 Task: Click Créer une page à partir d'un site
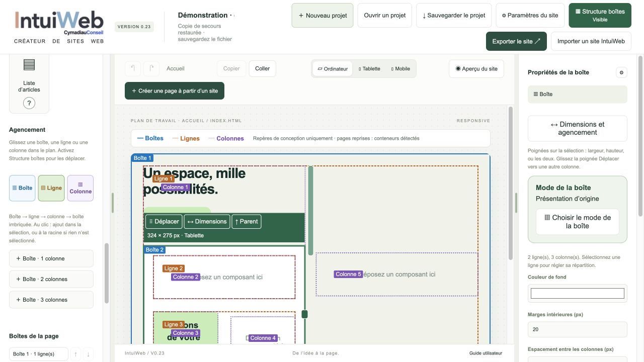[175, 91]
